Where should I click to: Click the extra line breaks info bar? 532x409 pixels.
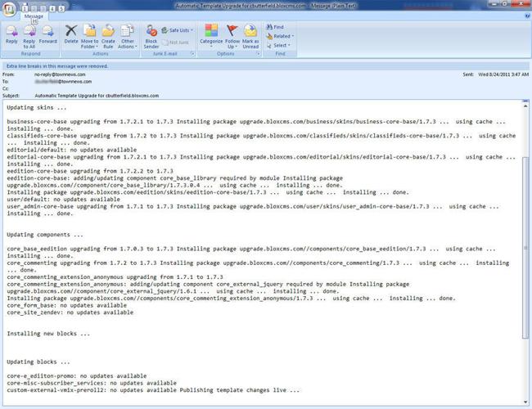[x=265, y=66]
